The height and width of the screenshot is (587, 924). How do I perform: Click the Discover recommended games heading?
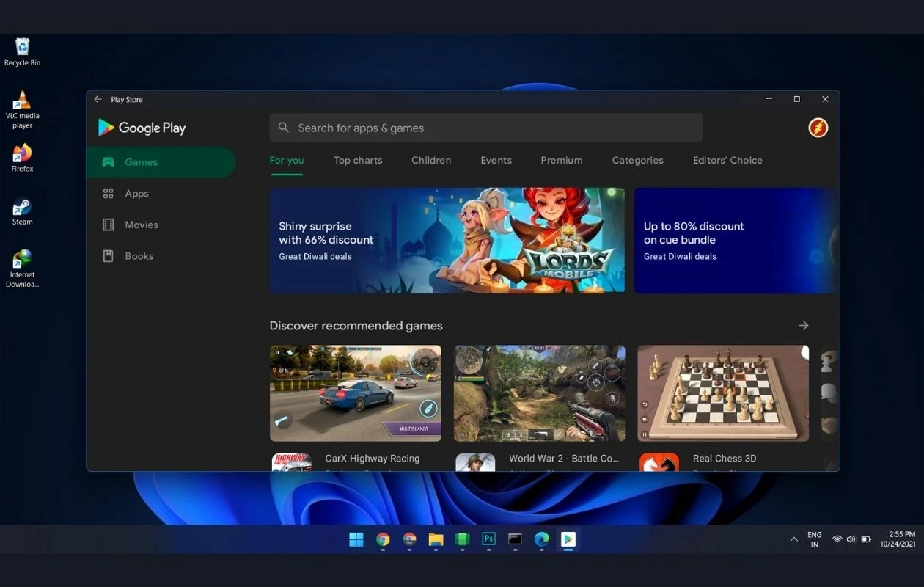coord(356,326)
